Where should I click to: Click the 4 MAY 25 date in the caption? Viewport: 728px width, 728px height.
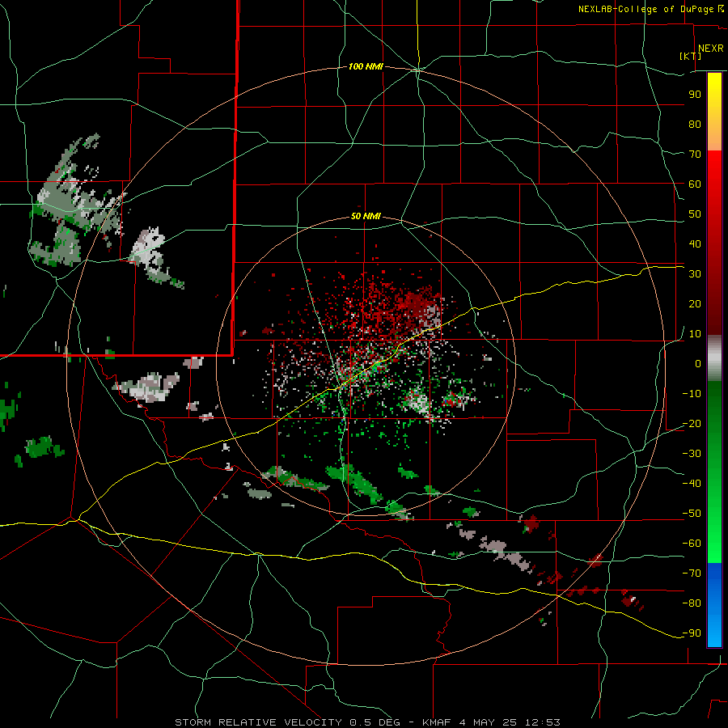point(488,722)
